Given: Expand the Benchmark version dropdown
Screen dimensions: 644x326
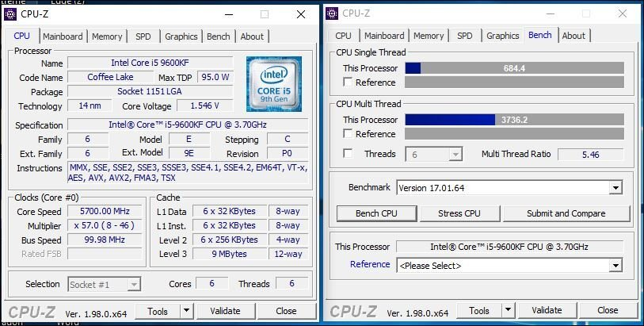Looking at the screenshot, I should [x=615, y=188].
